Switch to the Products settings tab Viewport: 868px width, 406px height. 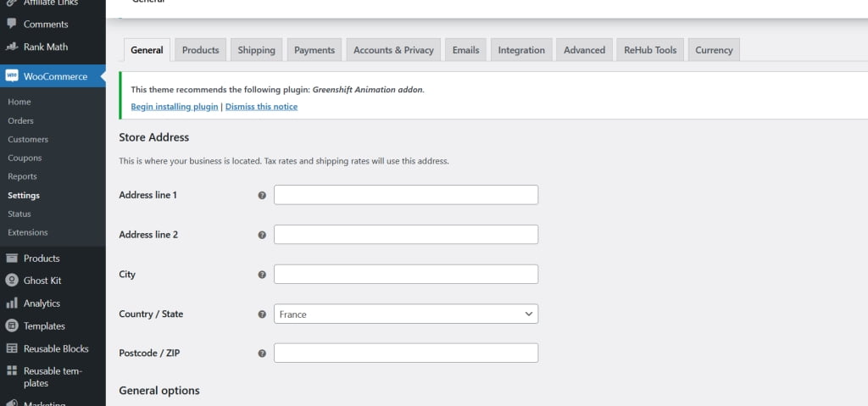pos(200,50)
